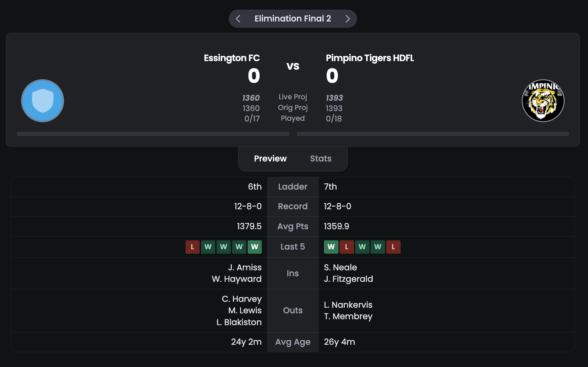The height and width of the screenshot is (367, 588).
Task: Open Pimpino Tigers HDFL team name link
Action: [370, 58]
